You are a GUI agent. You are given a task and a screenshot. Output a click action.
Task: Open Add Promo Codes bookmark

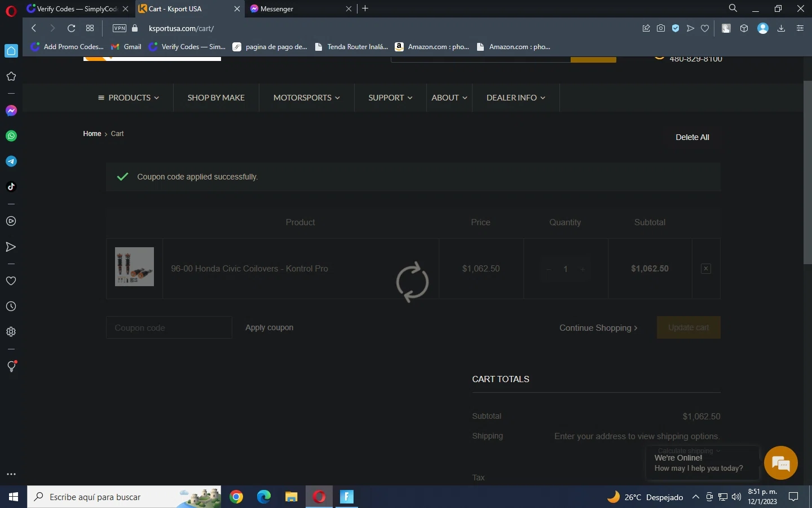68,47
